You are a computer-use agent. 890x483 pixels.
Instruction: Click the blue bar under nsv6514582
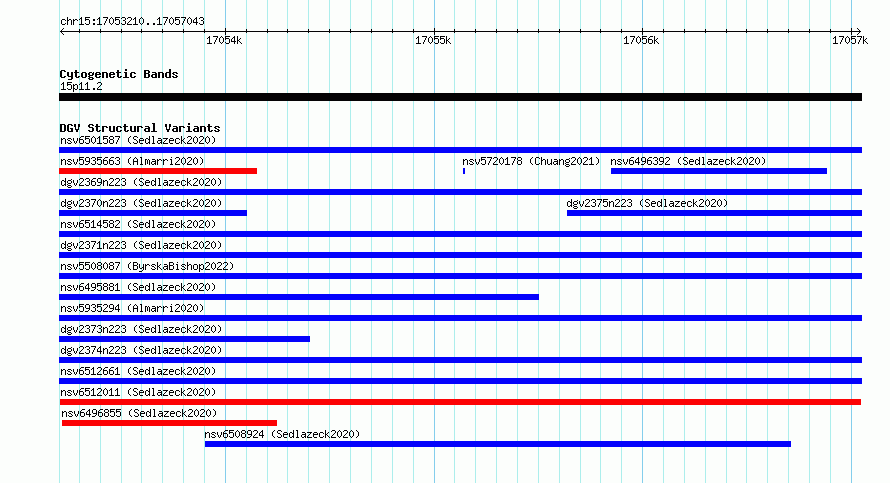[x=460, y=234]
